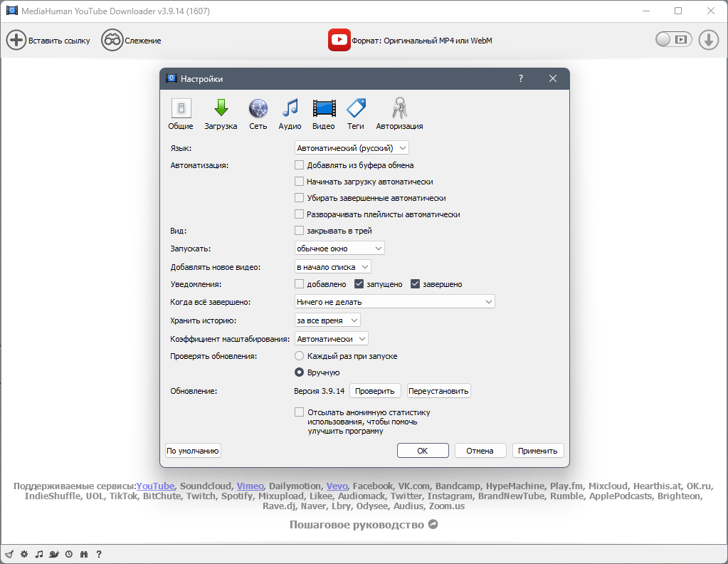Click the format label Оригинальный MP4 или WebM

pyautogui.click(x=438, y=41)
